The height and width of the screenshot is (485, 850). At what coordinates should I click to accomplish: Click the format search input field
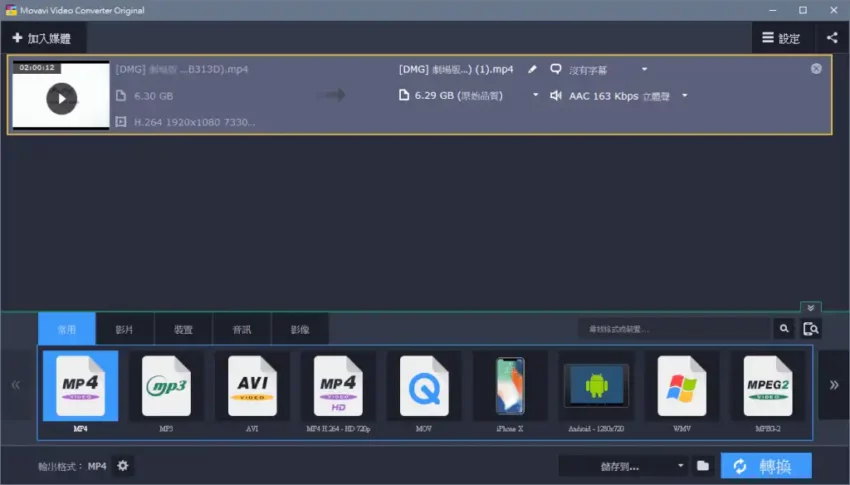(674, 328)
